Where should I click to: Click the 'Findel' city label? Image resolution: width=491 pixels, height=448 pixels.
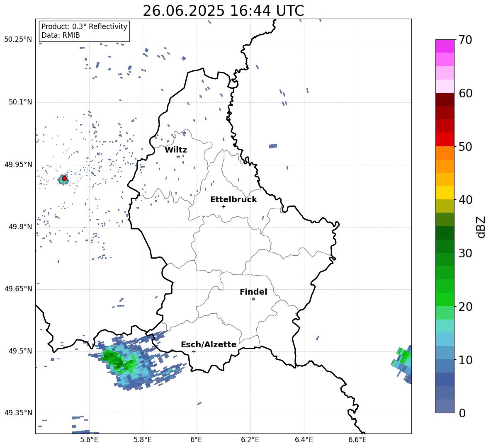pos(253,292)
